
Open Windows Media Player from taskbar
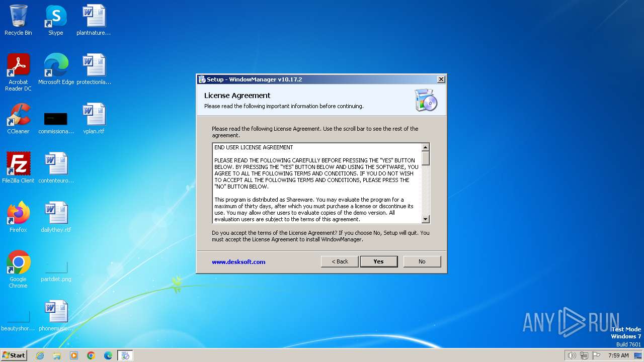pos(74,355)
